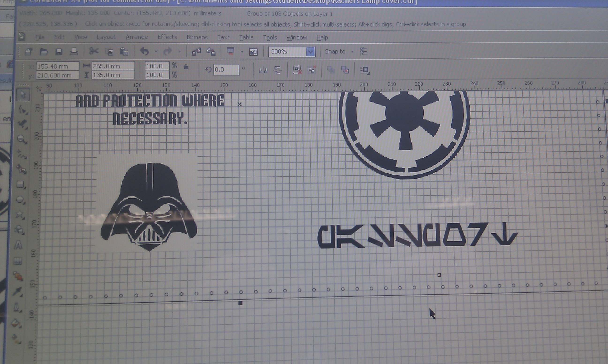The image size is (608, 364).
Task: Click the Import button
Action: click(x=196, y=52)
